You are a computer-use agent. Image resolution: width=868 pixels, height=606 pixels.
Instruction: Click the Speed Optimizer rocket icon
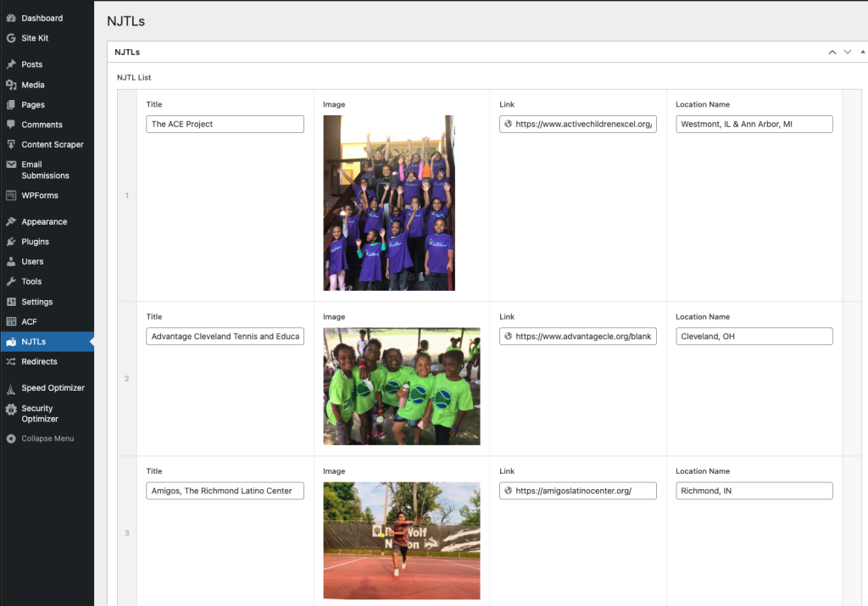pyautogui.click(x=11, y=388)
